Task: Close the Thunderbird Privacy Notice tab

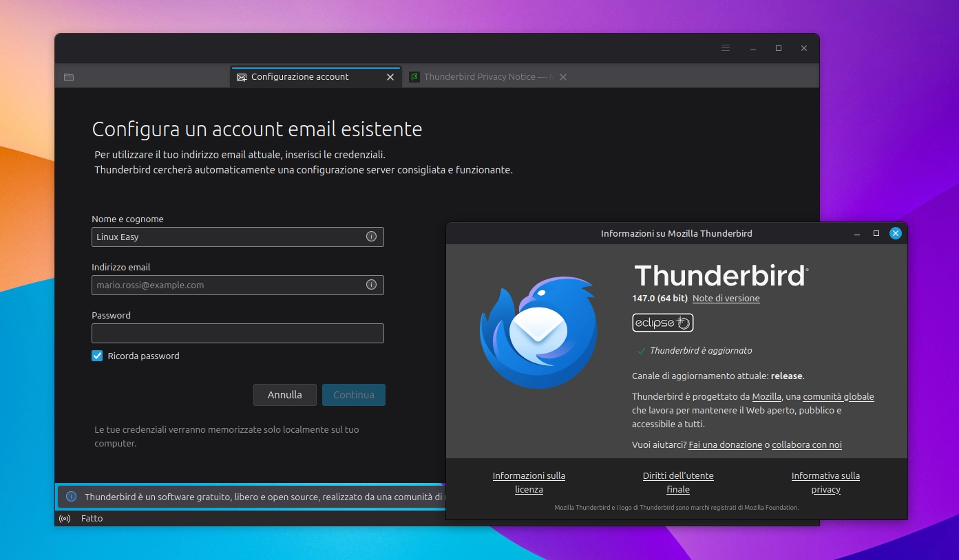Action: click(x=562, y=77)
